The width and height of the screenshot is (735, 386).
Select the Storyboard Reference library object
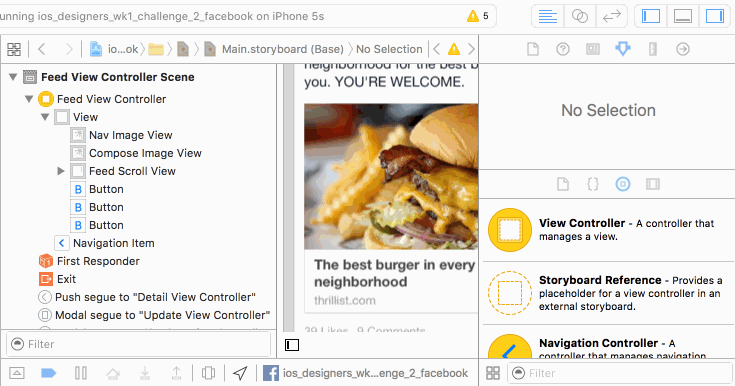click(608, 293)
